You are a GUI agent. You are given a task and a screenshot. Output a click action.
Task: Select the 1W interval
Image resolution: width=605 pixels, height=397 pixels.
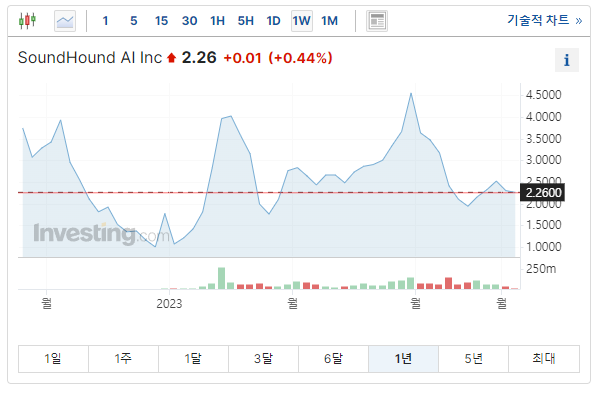click(x=301, y=21)
